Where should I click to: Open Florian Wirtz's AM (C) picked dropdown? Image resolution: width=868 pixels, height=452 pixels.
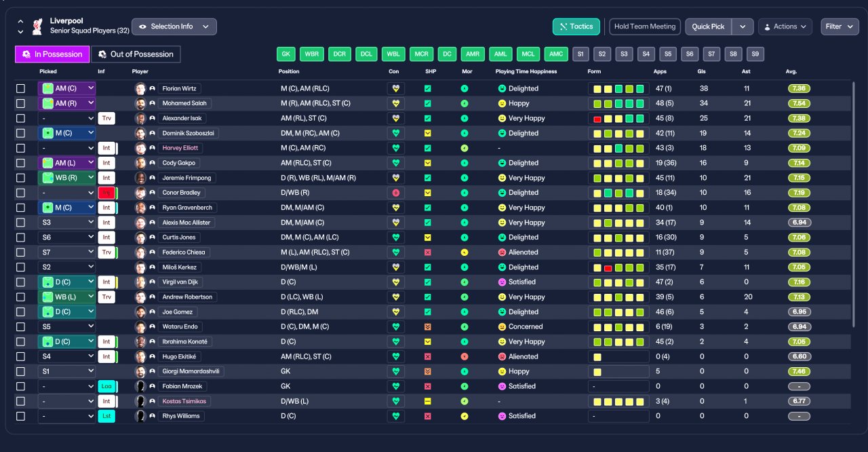[66, 88]
